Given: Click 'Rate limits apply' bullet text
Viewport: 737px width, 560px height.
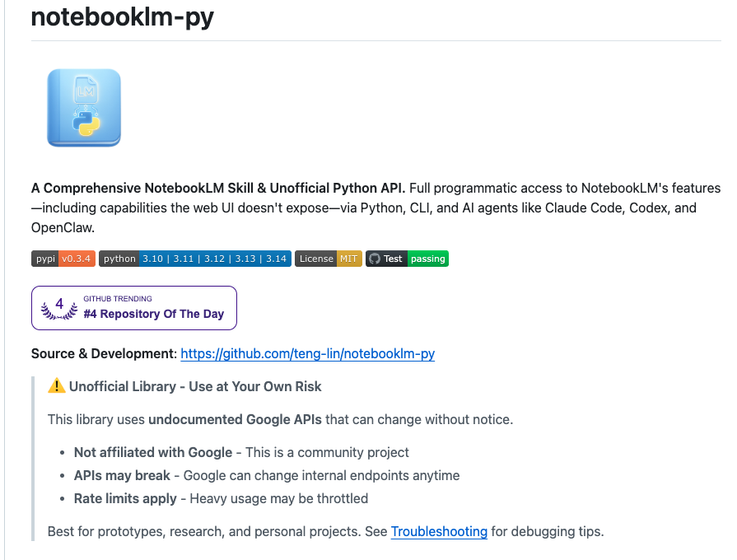Looking at the screenshot, I should [x=125, y=498].
